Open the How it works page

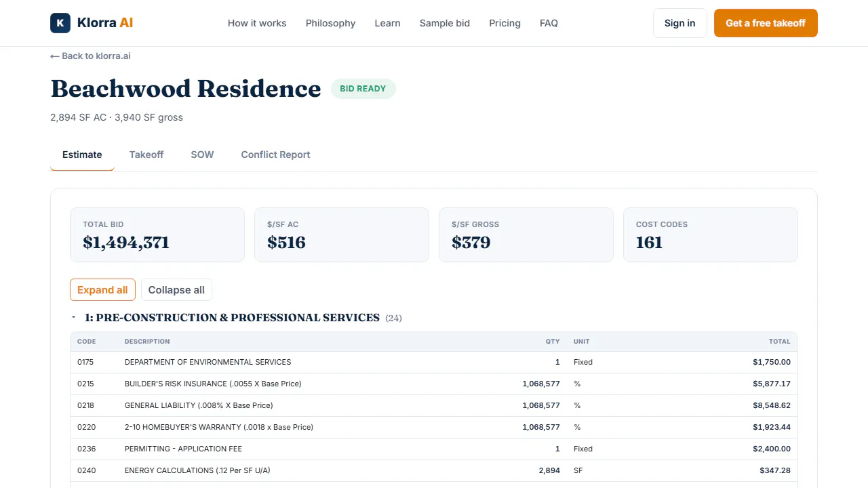257,23
